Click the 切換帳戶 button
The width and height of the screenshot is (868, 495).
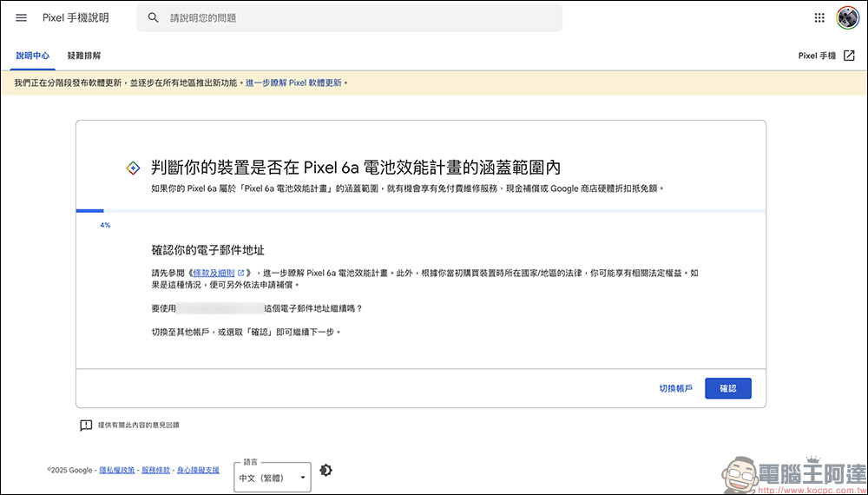point(676,389)
